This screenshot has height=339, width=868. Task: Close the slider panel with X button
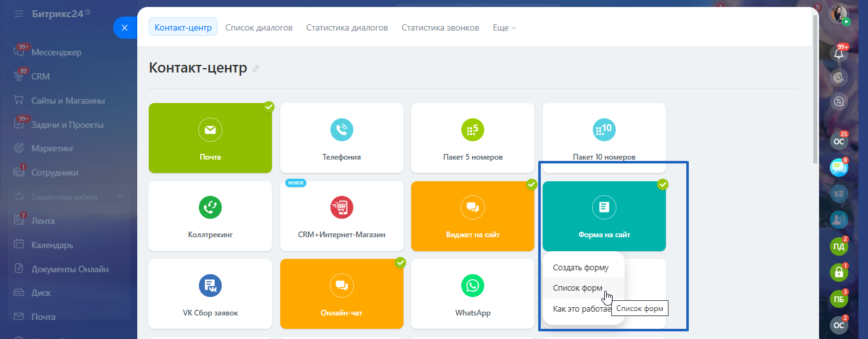click(125, 28)
